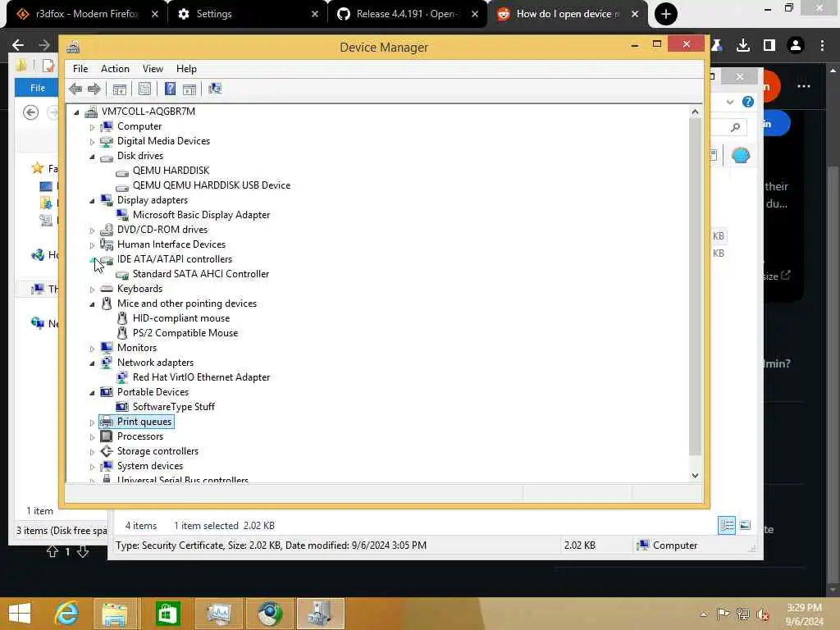Click the blue Help toolbar icon

170,89
